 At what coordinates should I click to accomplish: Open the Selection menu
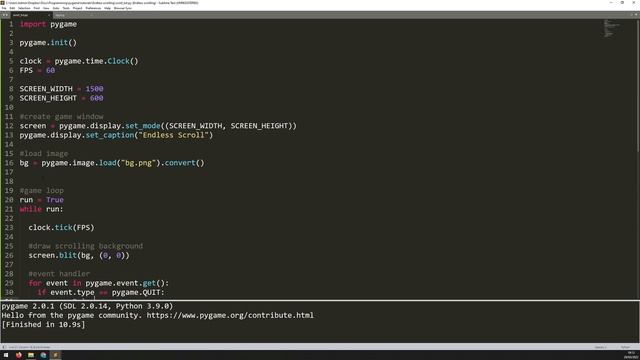pyautogui.click(x=24, y=8)
